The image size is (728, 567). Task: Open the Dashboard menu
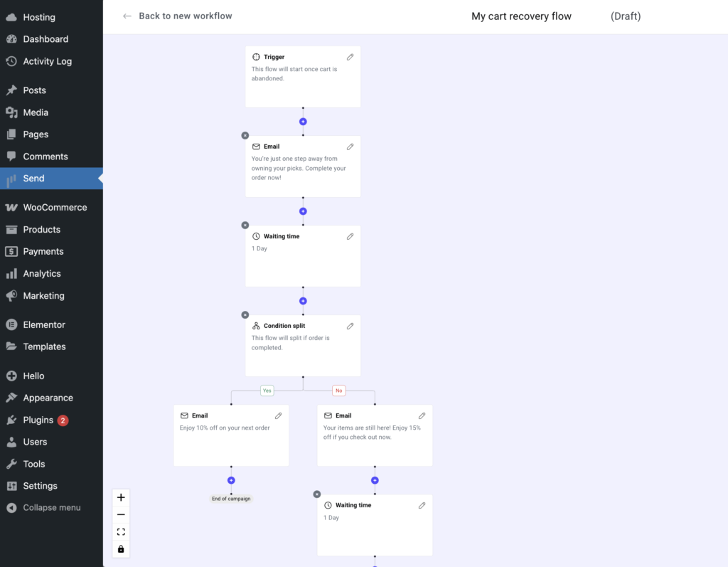pyautogui.click(x=51, y=39)
